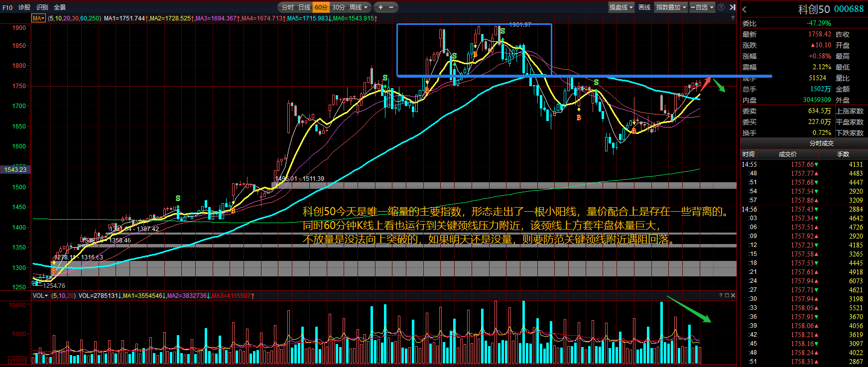Click the 1543.23 price axis label
868x367 pixels.
click(15, 170)
